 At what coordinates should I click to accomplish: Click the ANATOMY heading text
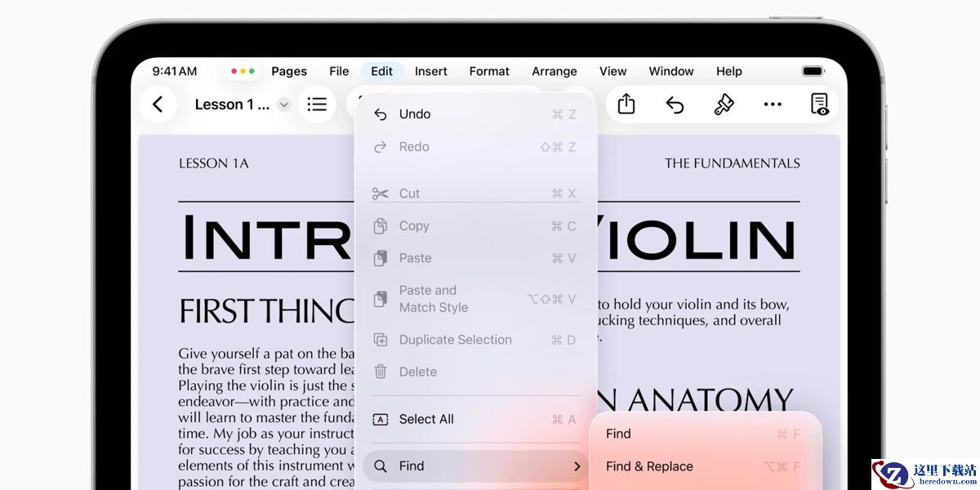tap(710, 400)
